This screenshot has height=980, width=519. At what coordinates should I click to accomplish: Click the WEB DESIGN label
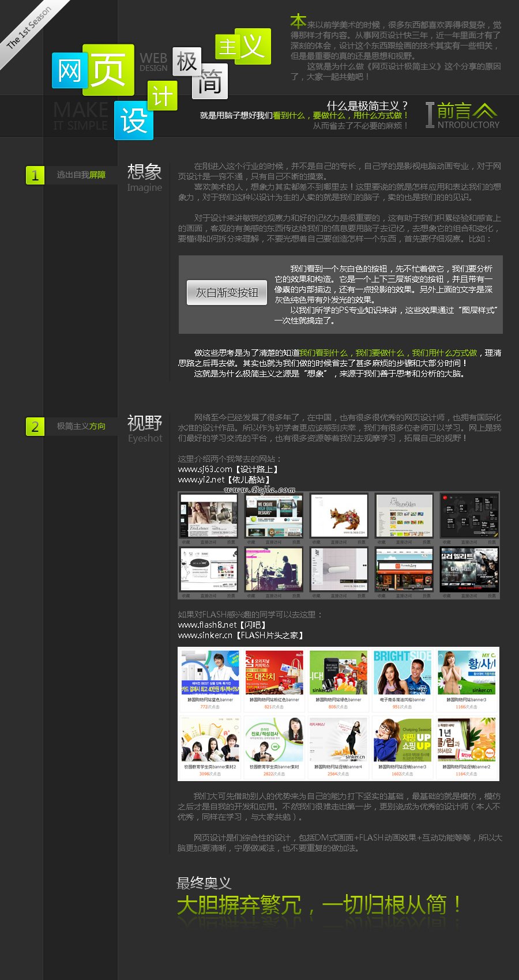(153, 62)
